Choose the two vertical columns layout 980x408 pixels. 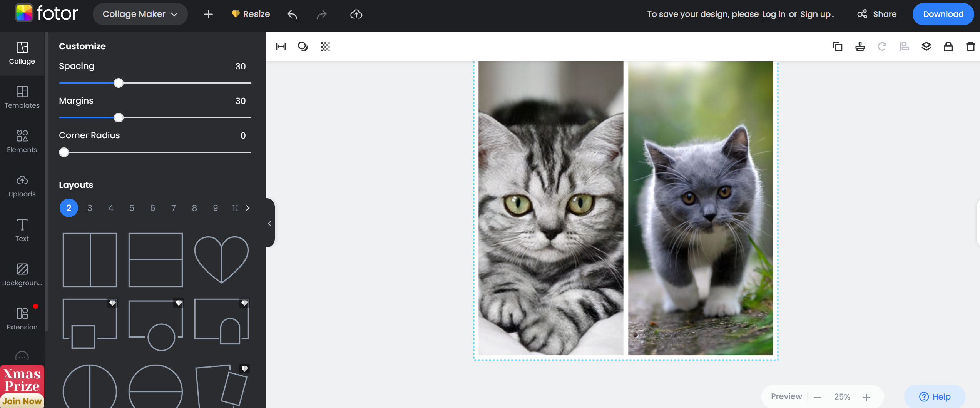(90, 260)
